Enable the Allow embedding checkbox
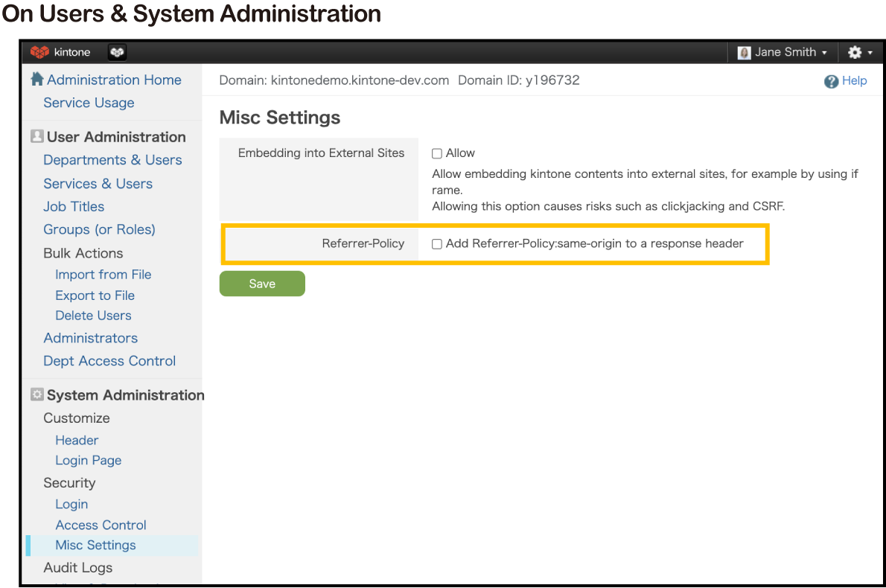 coord(437,154)
